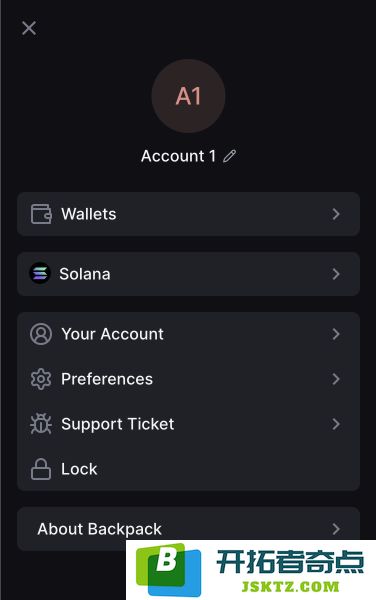Click the Your Account person icon
Screen dimensions: 376x600
tap(41, 334)
